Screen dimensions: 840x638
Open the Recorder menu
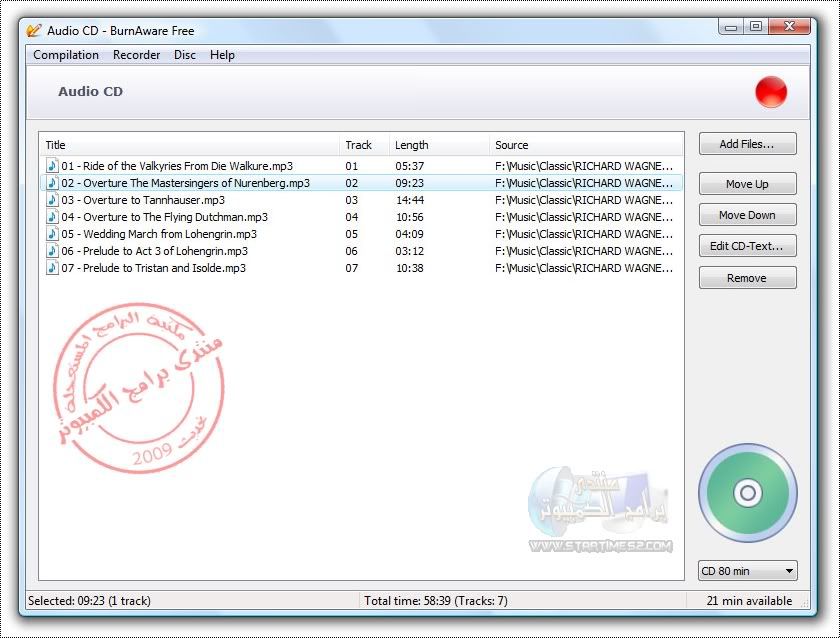pos(136,55)
